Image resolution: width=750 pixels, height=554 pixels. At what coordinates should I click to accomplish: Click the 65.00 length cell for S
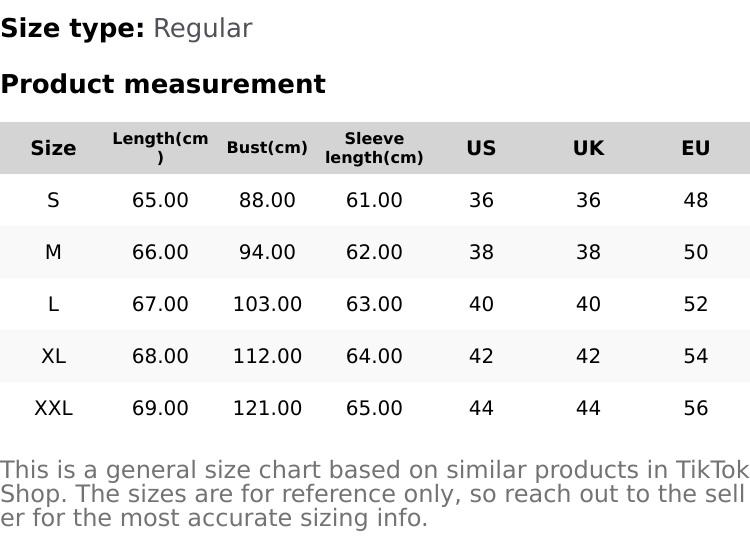click(x=160, y=200)
